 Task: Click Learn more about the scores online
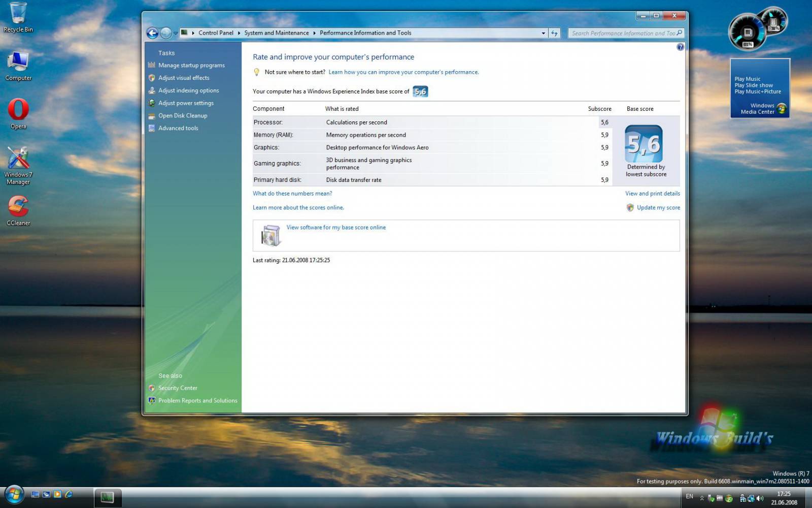298,208
